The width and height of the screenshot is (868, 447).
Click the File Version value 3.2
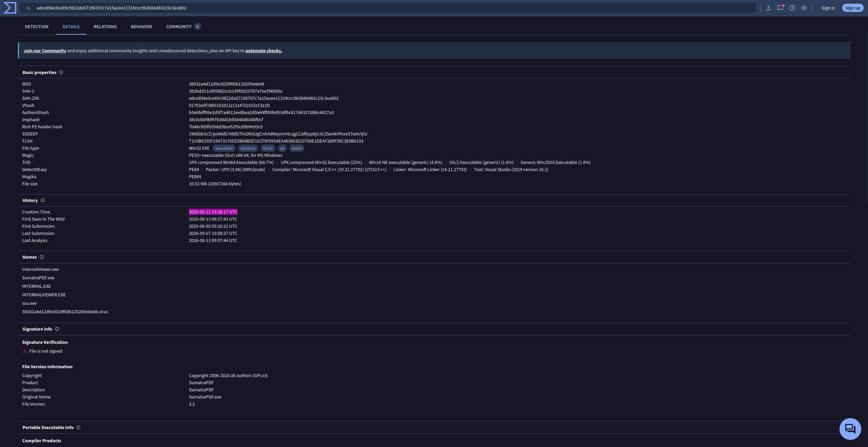point(192,404)
